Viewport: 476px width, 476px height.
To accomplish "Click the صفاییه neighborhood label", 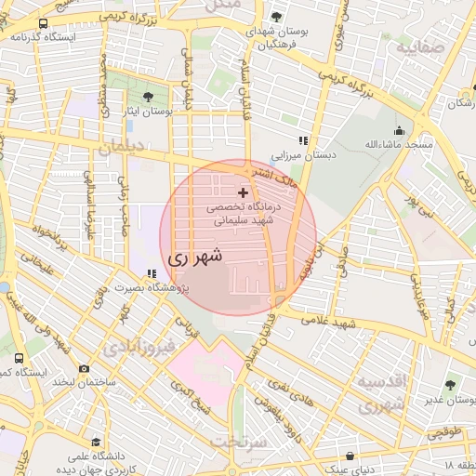I will 420,47.
